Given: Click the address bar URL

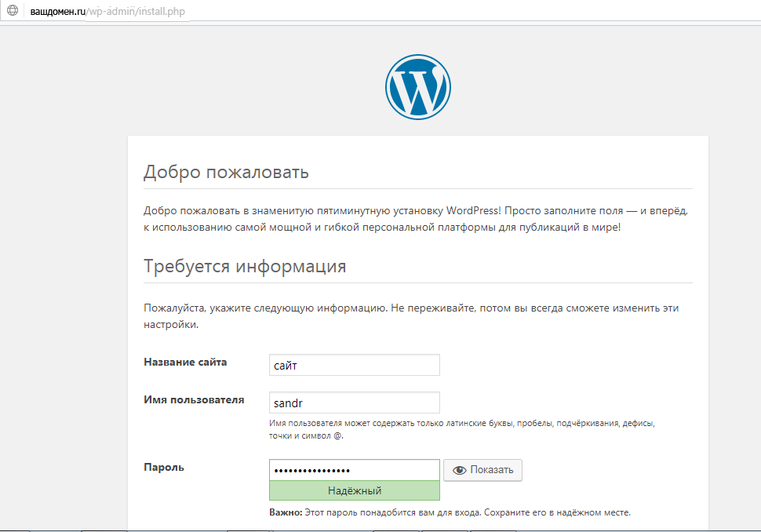Looking at the screenshot, I should click(107, 11).
